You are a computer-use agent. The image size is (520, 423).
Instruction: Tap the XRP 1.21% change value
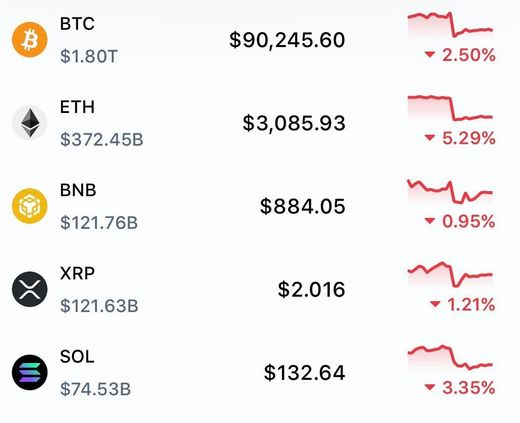(x=471, y=304)
